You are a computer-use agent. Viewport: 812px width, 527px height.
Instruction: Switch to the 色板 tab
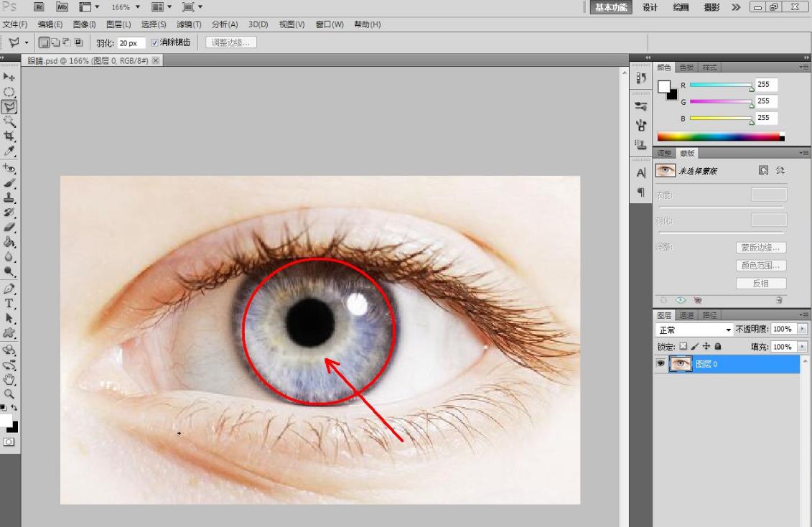[x=686, y=67]
